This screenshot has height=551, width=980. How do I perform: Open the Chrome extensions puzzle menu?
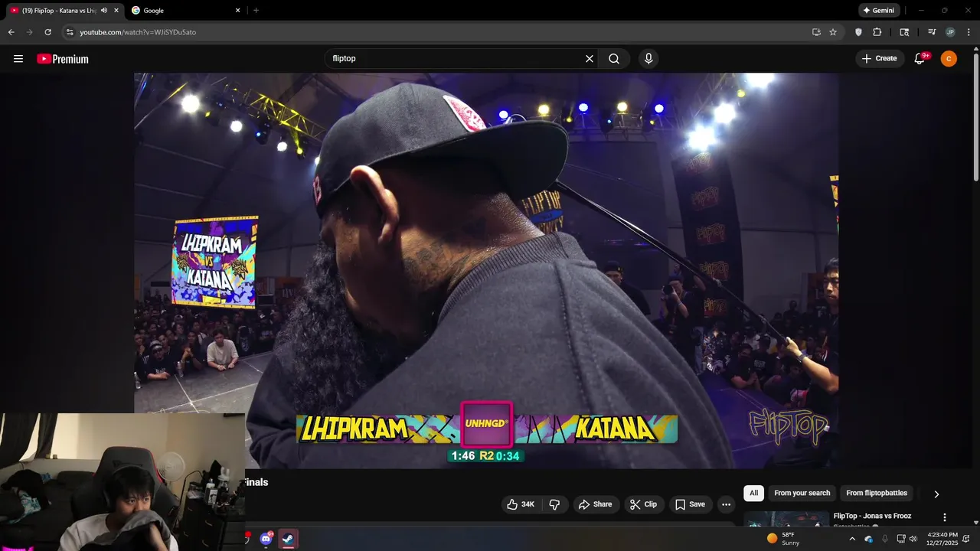click(877, 32)
